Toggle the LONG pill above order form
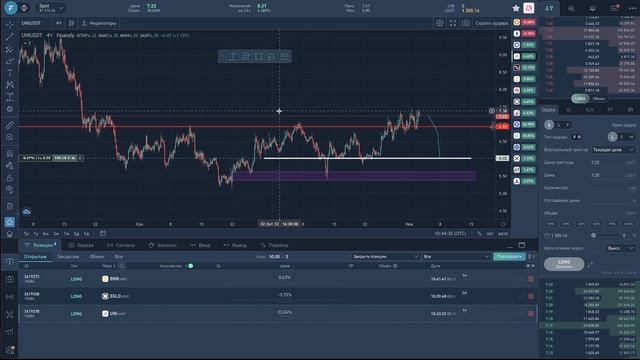The width and height of the screenshot is (640, 360). pyautogui.click(x=580, y=99)
